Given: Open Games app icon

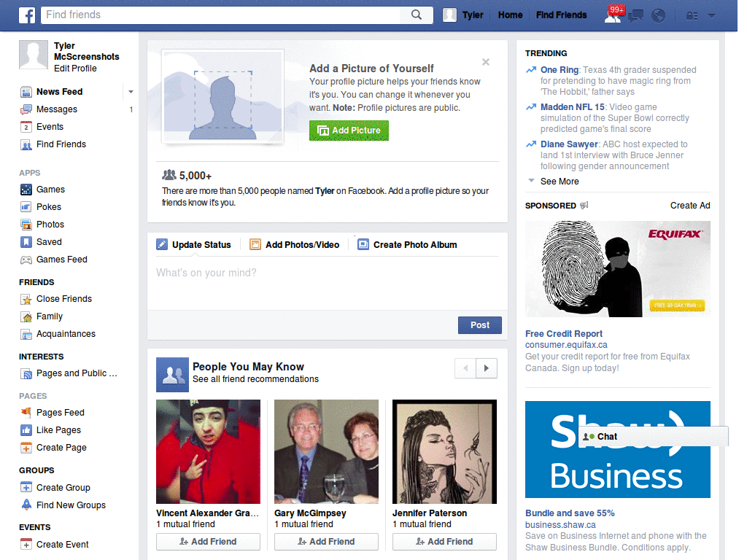Looking at the screenshot, I should click(26, 190).
